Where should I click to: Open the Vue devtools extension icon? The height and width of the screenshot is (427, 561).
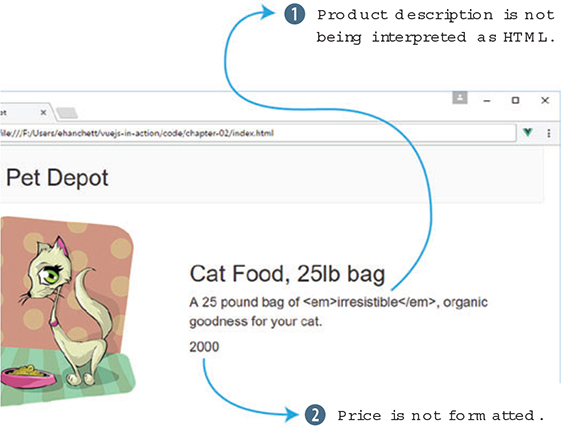[x=527, y=132]
